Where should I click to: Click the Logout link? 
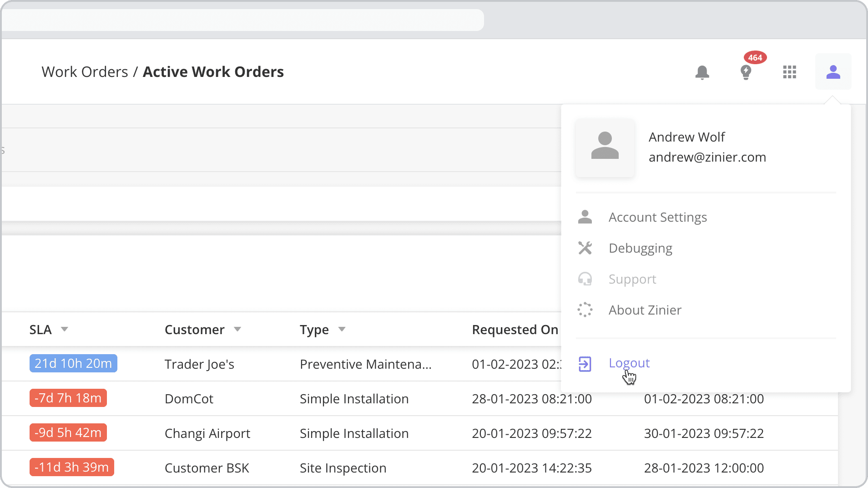coord(629,363)
